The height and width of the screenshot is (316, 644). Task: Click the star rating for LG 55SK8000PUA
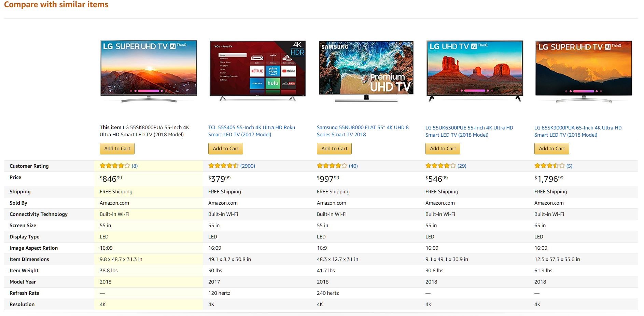coord(115,166)
